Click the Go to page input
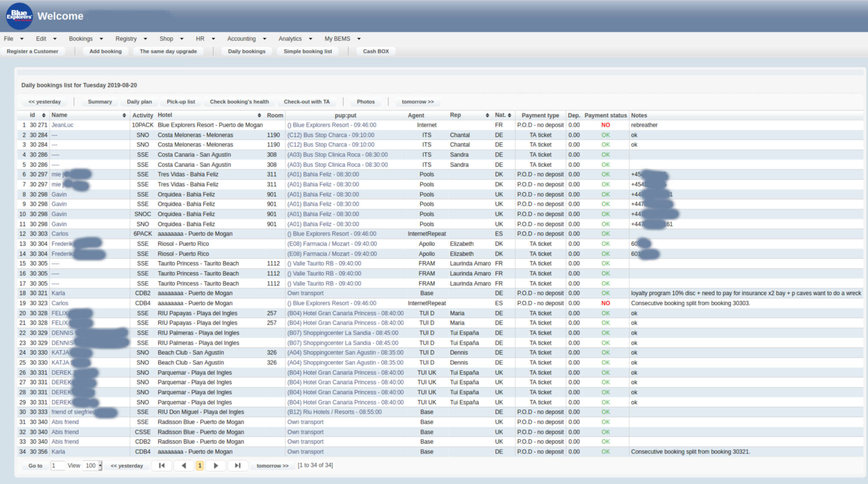 tap(57, 466)
